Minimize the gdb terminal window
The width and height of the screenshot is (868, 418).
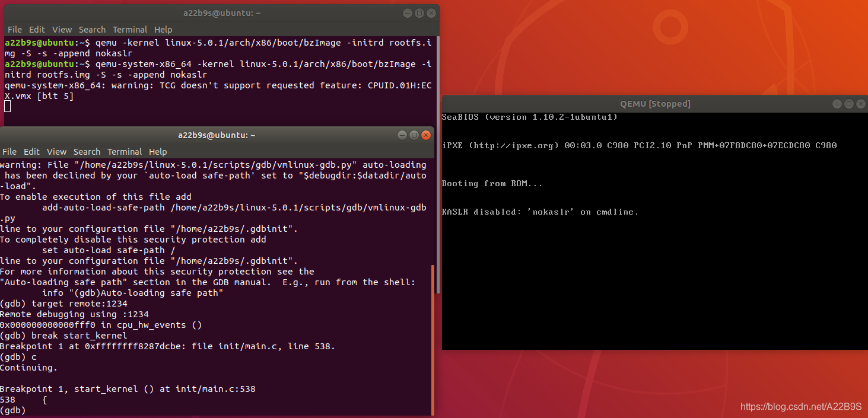[402, 135]
